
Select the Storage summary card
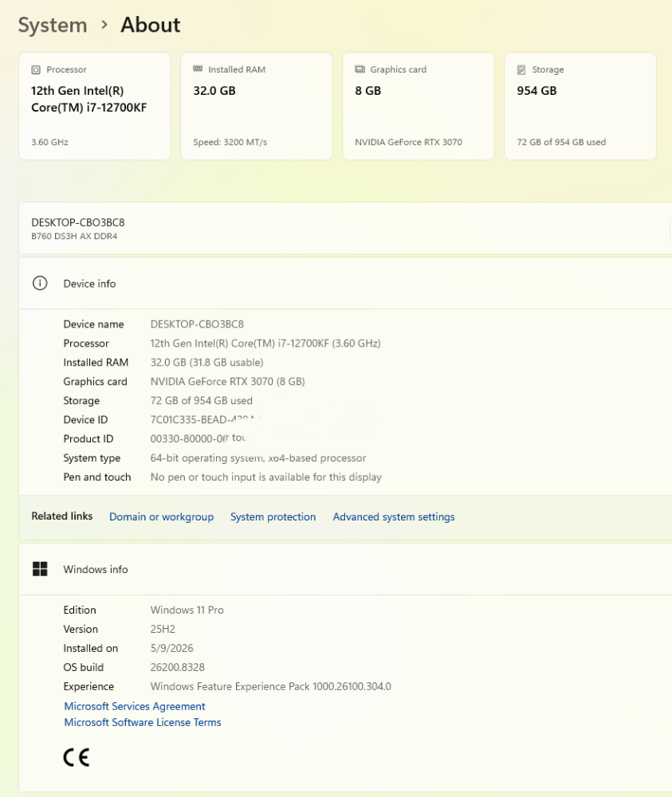pyautogui.click(x=580, y=106)
